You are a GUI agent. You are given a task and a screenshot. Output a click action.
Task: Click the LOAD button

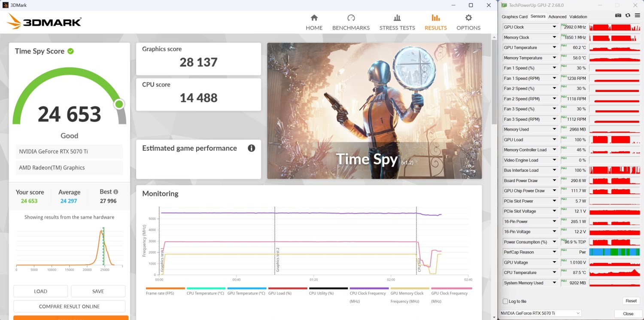(40, 291)
